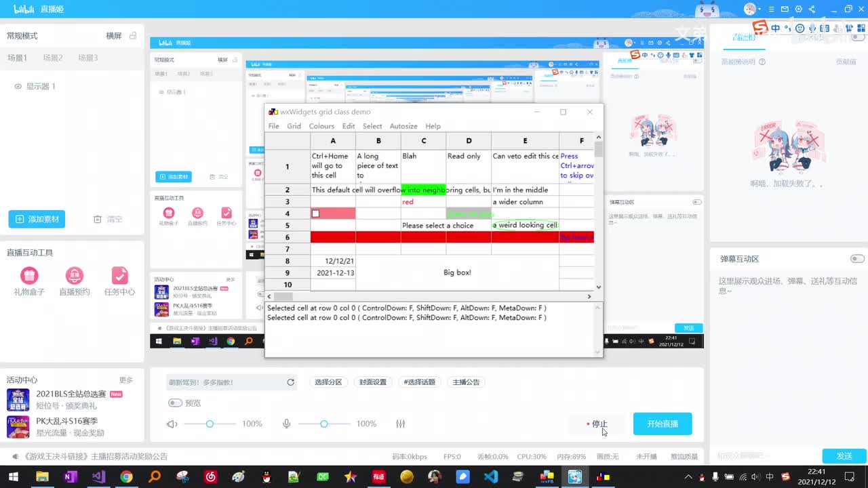Click the help icon beside 高能榜说明

tap(762, 62)
